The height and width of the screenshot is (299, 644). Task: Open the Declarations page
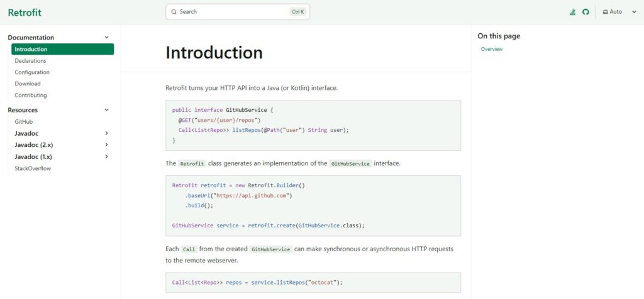[30, 61]
